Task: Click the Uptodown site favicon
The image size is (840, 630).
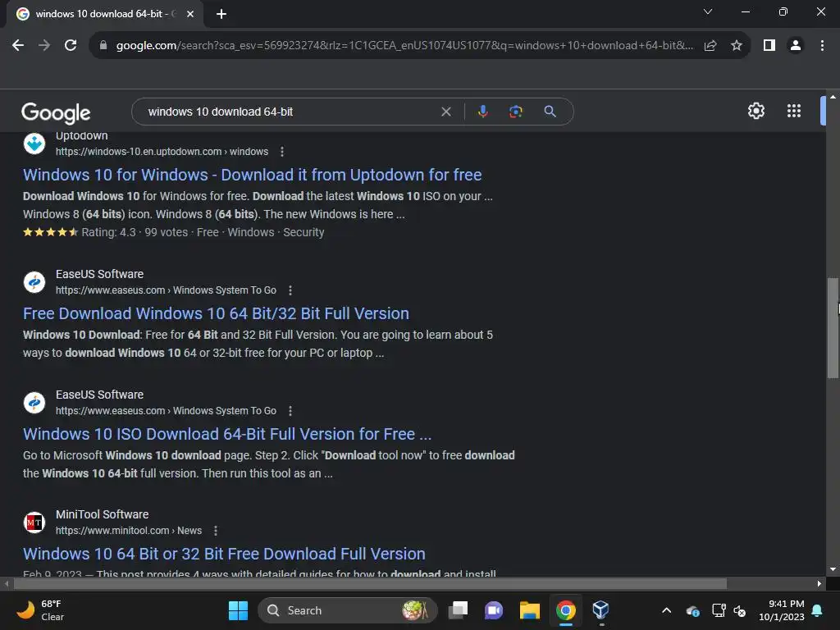Action: click(x=34, y=144)
